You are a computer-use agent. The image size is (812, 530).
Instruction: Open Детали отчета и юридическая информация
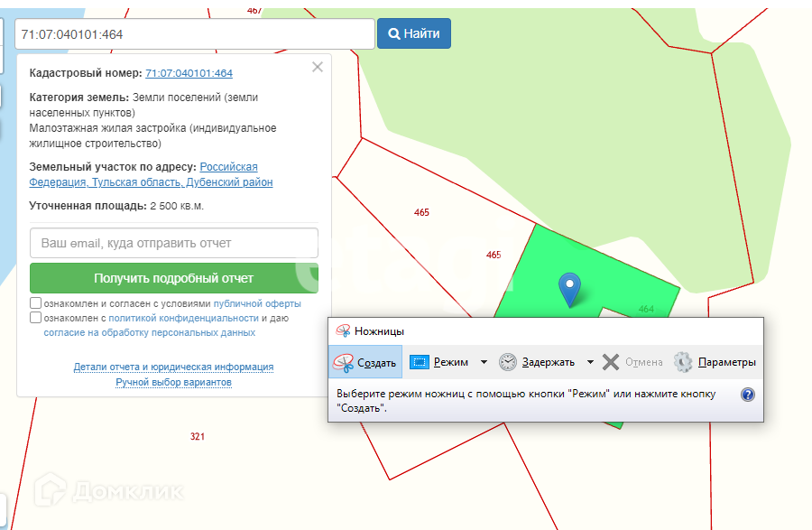point(173,367)
